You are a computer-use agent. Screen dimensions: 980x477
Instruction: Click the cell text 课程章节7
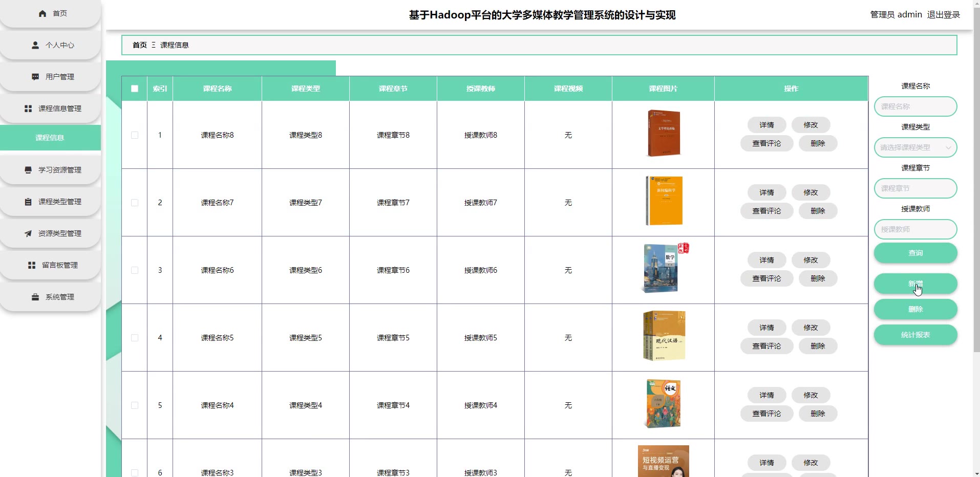[393, 203]
